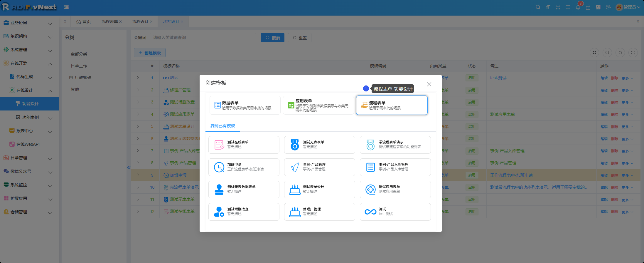644x263 pixels.
Task: Collapse the 在线开发 menu
Action: click(x=29, y=63)
